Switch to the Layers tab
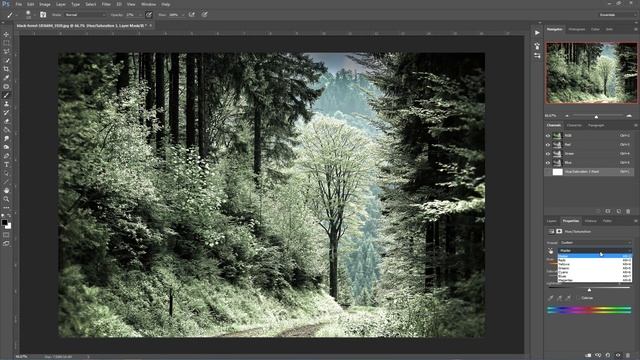 pos(551,221)
